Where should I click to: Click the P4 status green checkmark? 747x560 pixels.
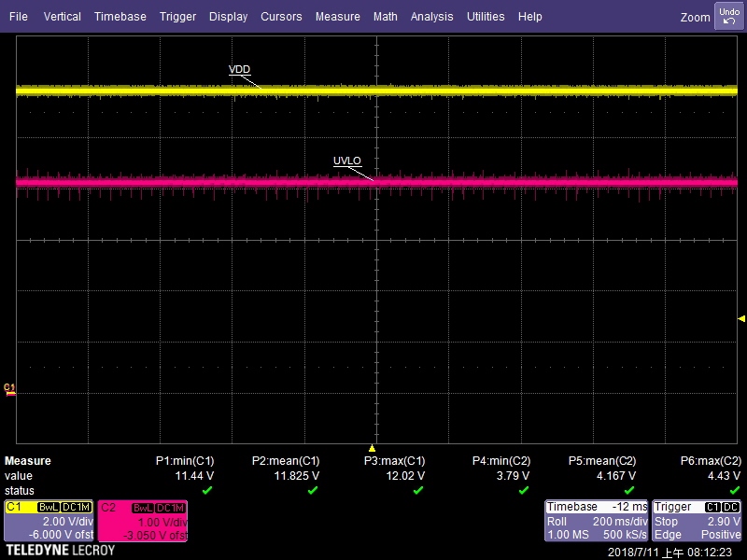[x=524, y=490]
